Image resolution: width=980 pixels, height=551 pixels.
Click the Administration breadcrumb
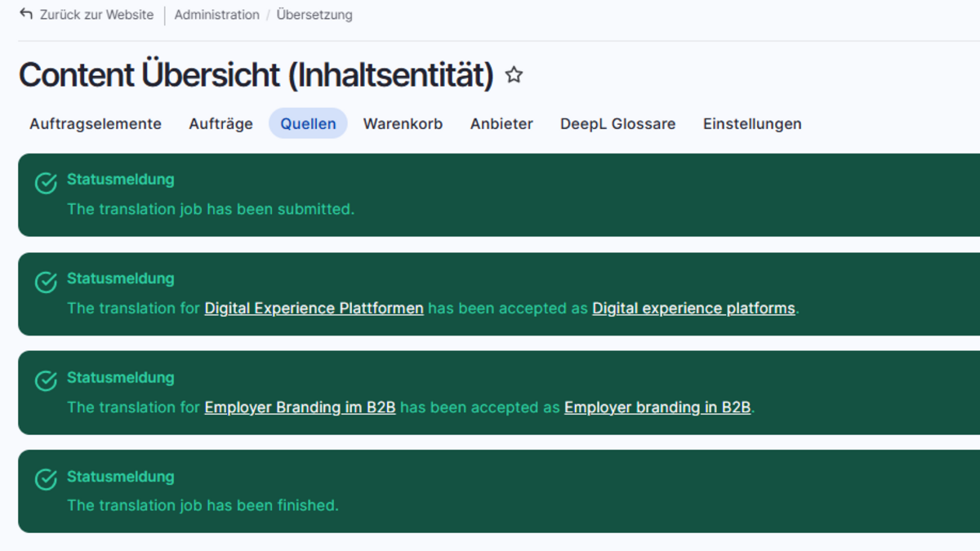pos(216,15)
